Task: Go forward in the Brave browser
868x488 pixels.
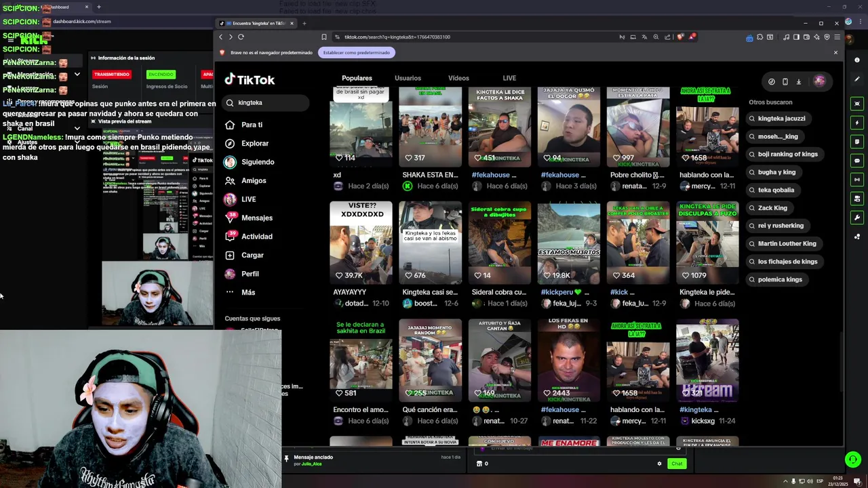Action: [231, 37]
